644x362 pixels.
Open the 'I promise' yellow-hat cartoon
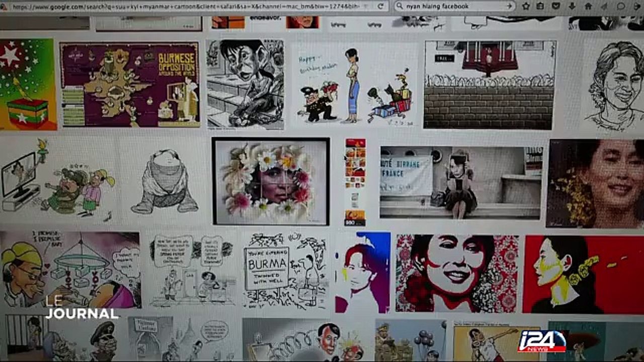[x=70, y=269]
